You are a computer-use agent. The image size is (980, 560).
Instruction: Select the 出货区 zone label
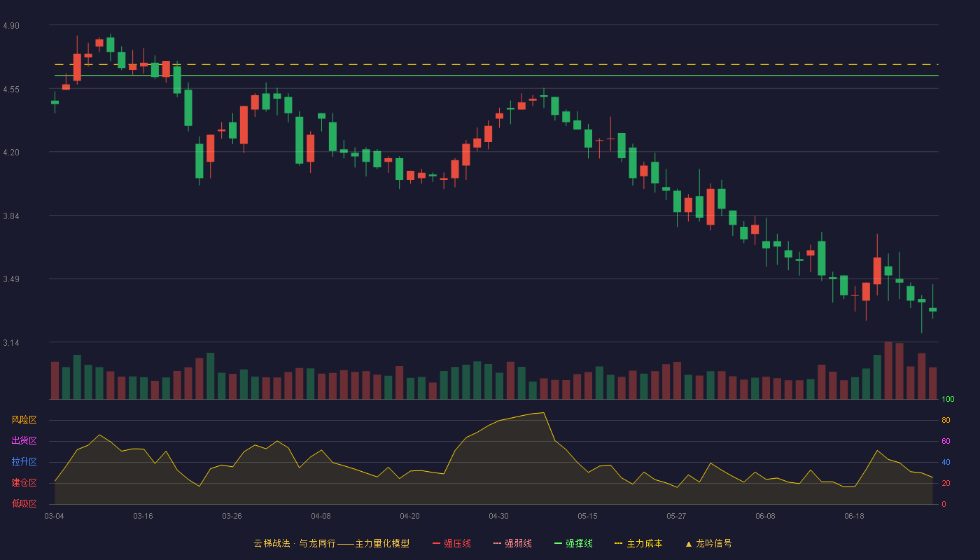click(24, 441)
